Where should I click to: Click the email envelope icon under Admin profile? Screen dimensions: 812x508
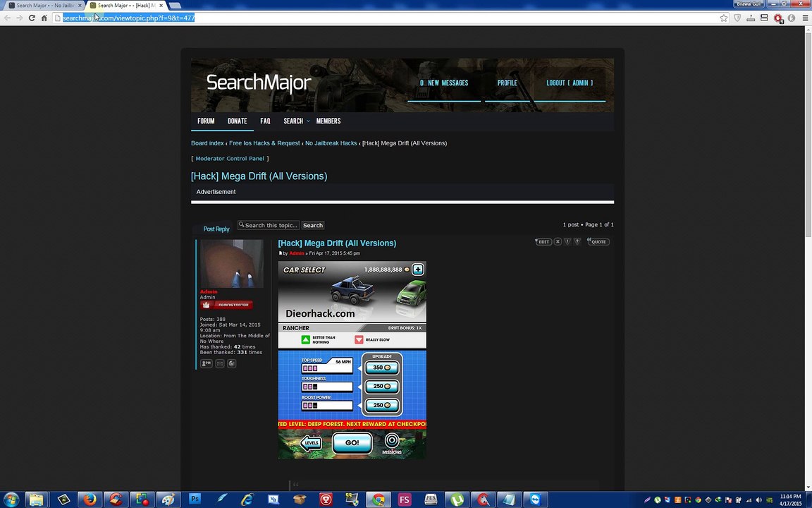[220, 364]
